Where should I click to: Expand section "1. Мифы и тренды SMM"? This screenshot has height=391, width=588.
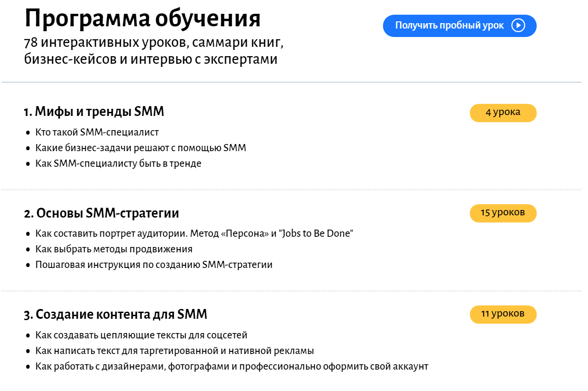click(94, 112)
